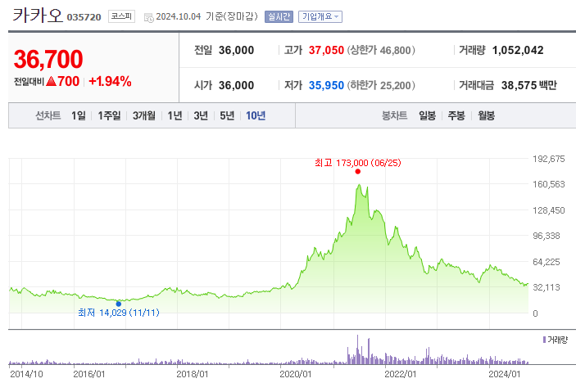Click the stock code 035720

[84, 18]
